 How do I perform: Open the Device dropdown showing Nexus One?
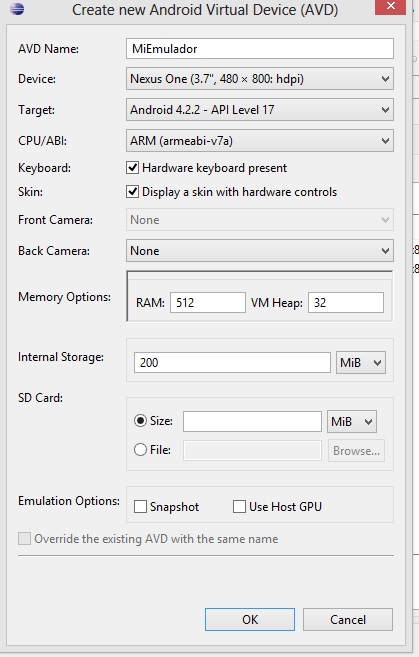(x=260, y=79)
